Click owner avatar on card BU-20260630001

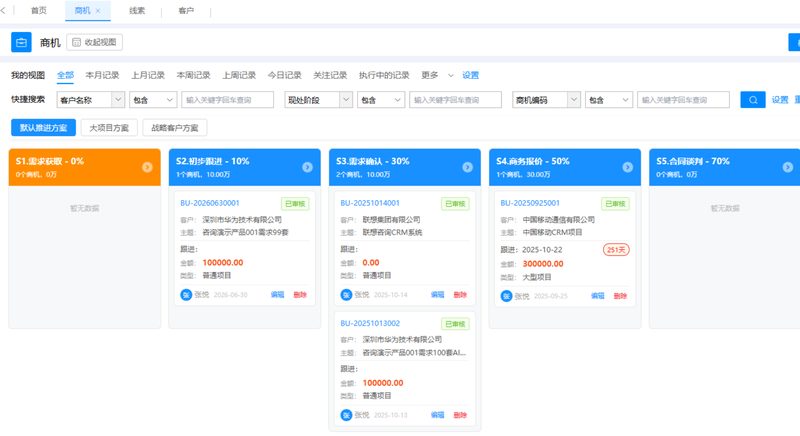(186, 295)
